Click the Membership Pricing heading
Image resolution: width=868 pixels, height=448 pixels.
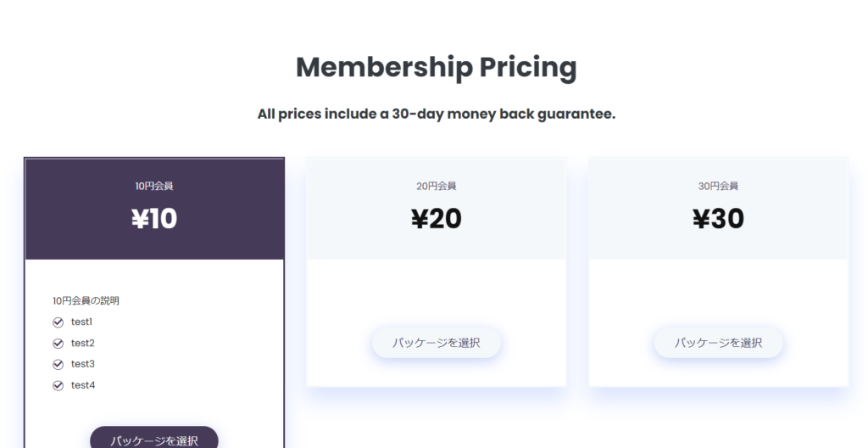[437, 68]
